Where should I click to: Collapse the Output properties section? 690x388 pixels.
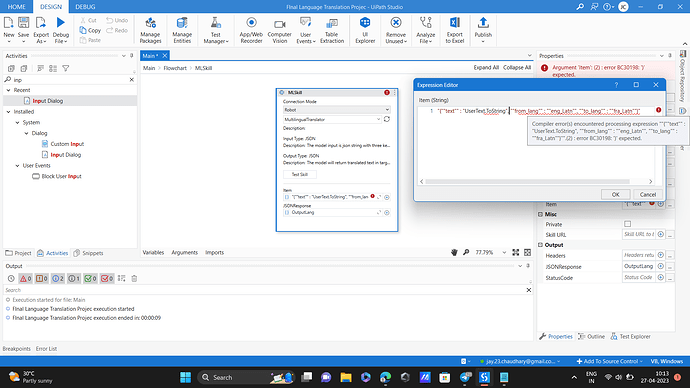coord(540,245)
